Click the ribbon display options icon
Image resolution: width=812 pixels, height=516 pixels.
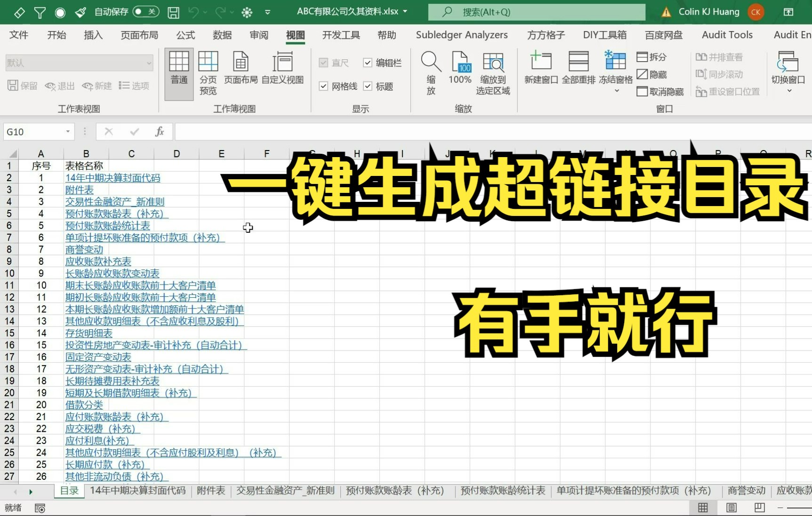point(788,12)
